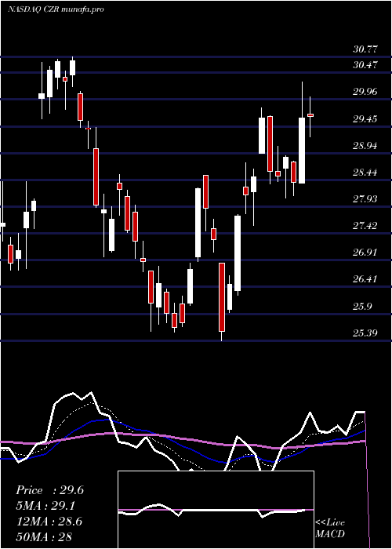
Task: Click the 29.96 price level label
Action: (365, 92)
